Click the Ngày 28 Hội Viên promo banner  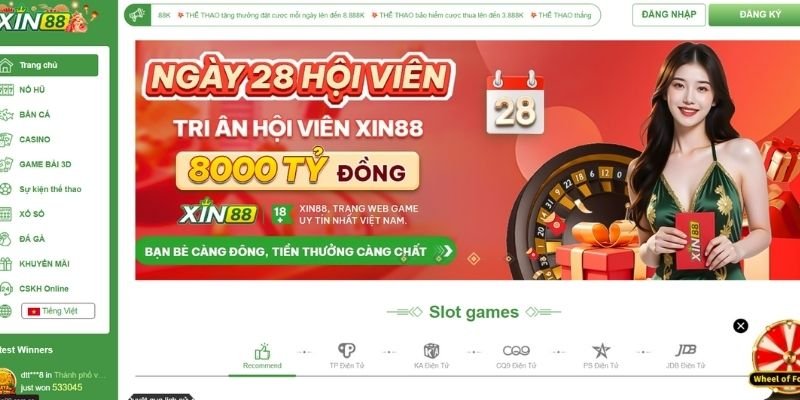(x=467, y=160)
